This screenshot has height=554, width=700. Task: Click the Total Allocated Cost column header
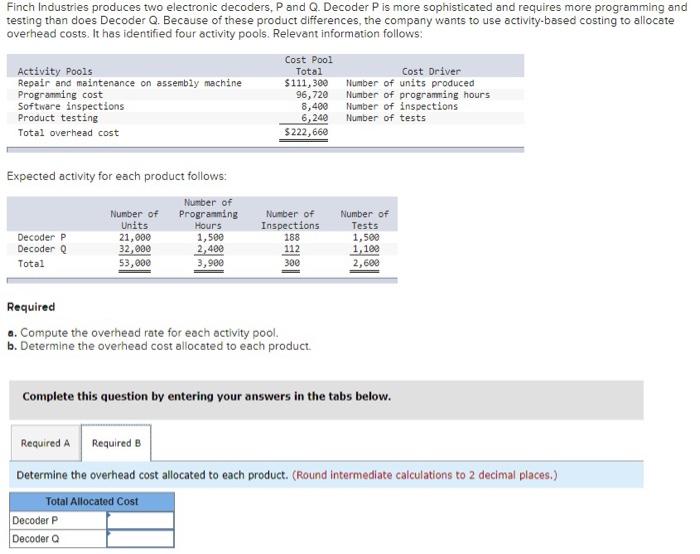(x=92, y=501)
